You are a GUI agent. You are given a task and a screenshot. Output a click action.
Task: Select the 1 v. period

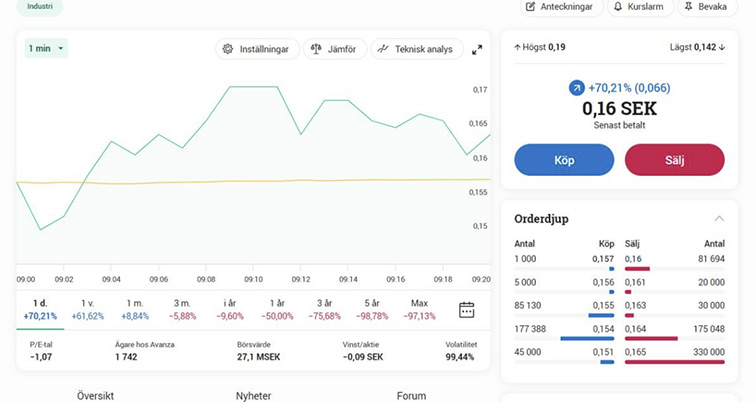click(x=87, y=309)
